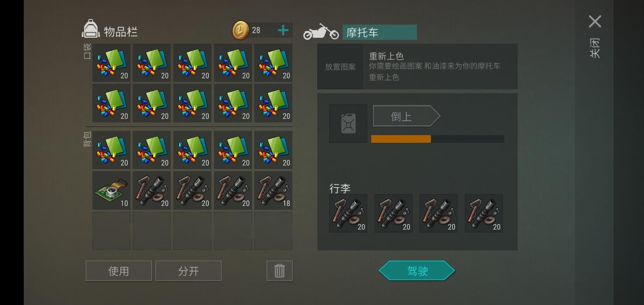Click the trash can delete icon

click(x=279, y=271)
